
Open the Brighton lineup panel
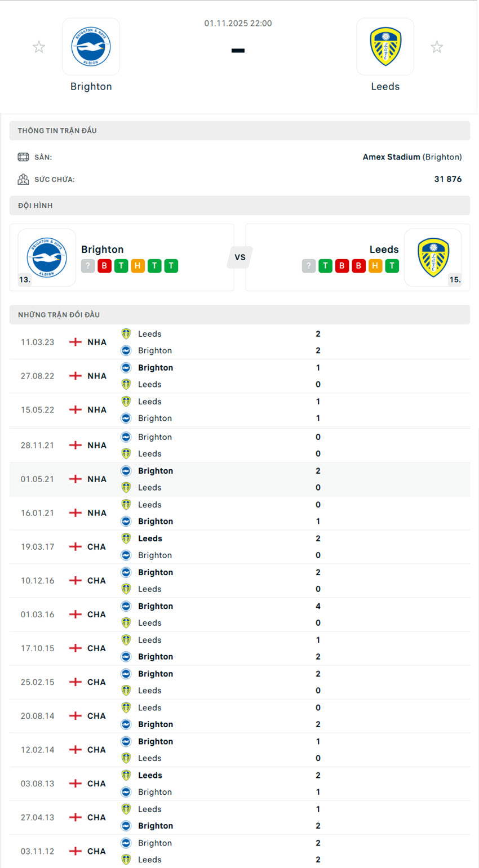click(122, 257)
